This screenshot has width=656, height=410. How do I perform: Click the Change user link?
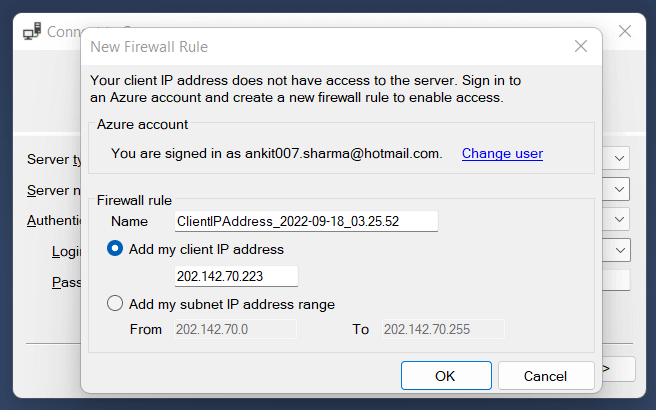click(x=502, y=153)
